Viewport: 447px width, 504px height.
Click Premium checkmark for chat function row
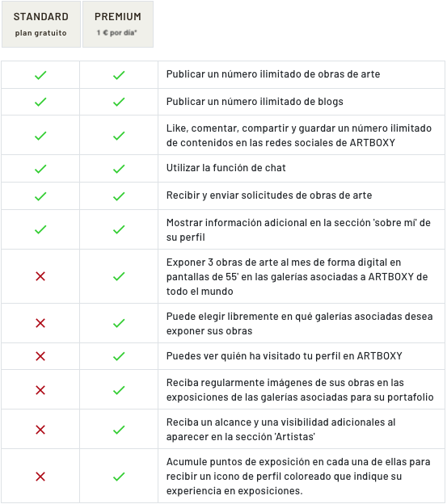[119, 169]
